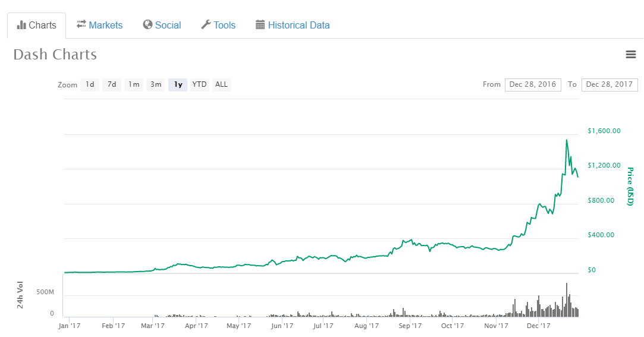Click the Oct '17 axis label
644x337 pixels.
tap(452, 326)
